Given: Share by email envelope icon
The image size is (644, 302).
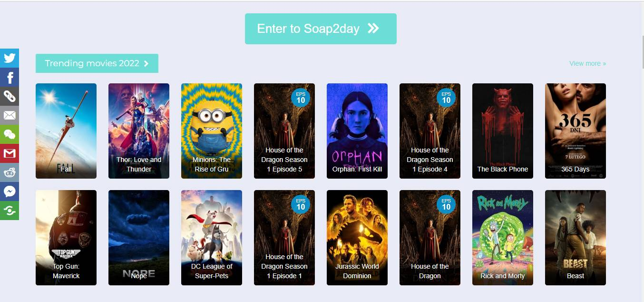Looking at the screenshot, I should point(10,115).
